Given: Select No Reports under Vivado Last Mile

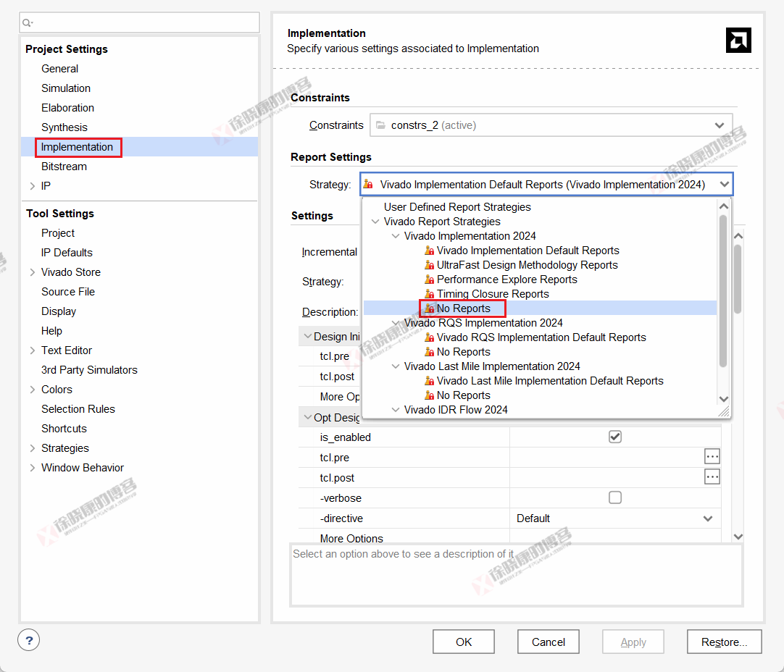Looking at the screenshot, I should coord(464,395).
